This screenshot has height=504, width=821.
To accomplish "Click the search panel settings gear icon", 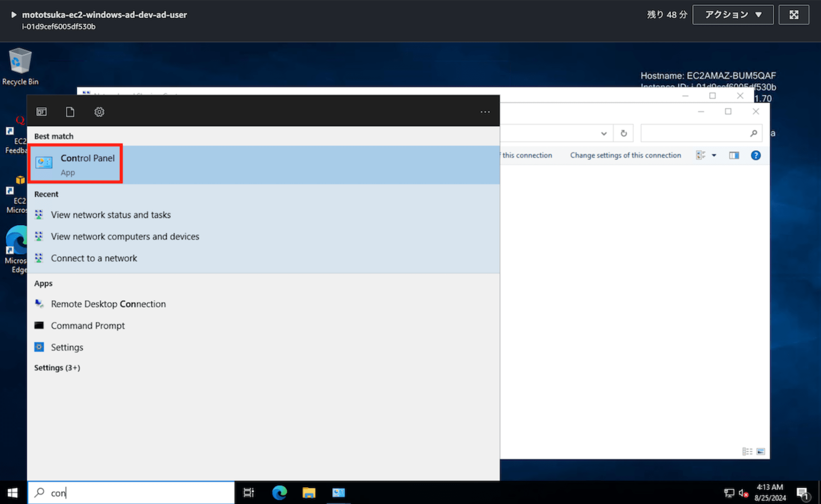I will (99, 111).
